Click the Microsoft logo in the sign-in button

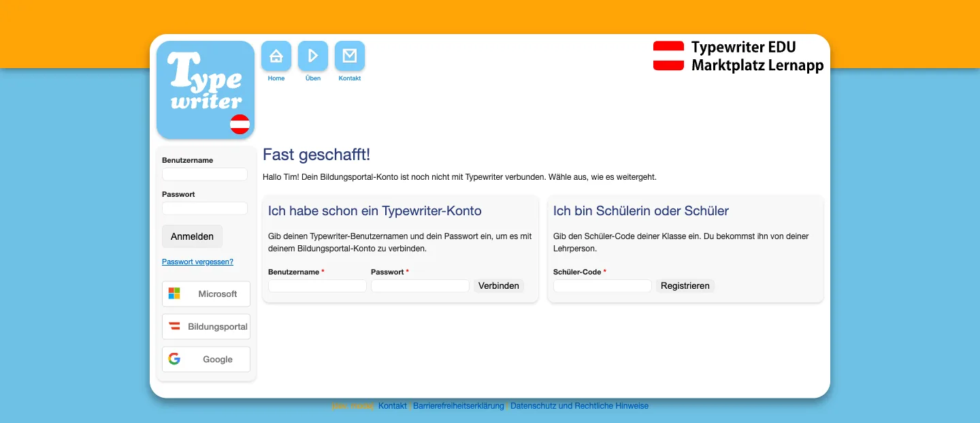174,294
